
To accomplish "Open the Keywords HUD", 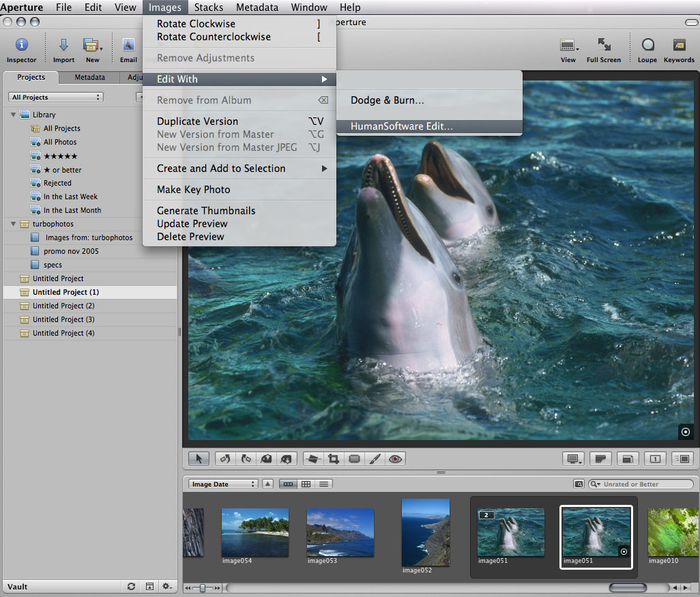I will pos(679,46).
